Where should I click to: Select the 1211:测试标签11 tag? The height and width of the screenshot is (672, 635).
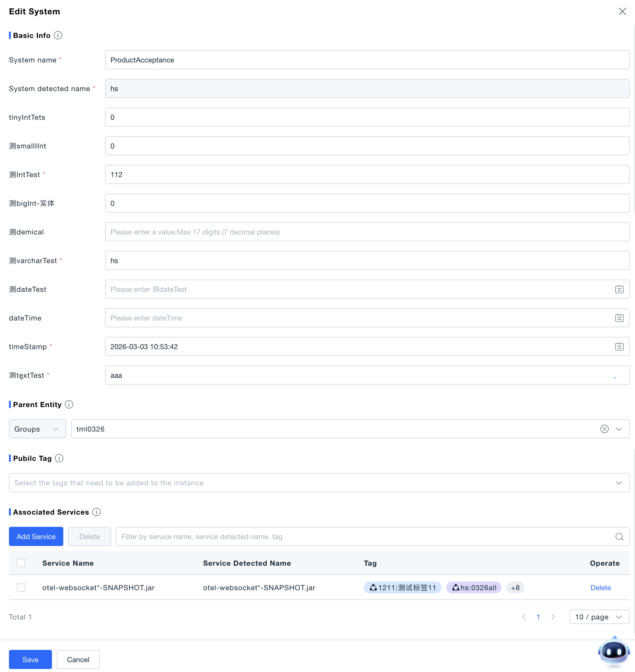coord(402,588)
